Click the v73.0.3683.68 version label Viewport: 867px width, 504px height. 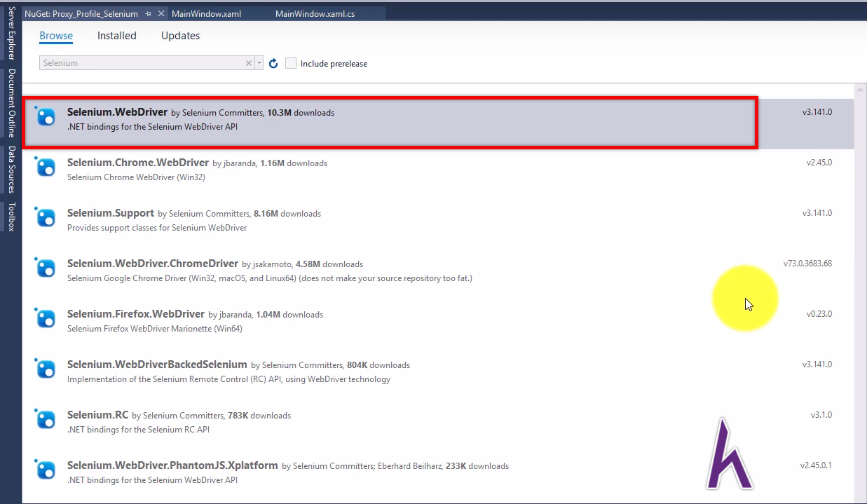pos(808,264)
